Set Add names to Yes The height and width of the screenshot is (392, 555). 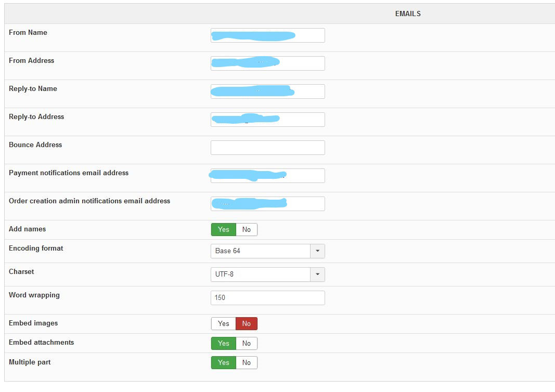coord(224,230)
